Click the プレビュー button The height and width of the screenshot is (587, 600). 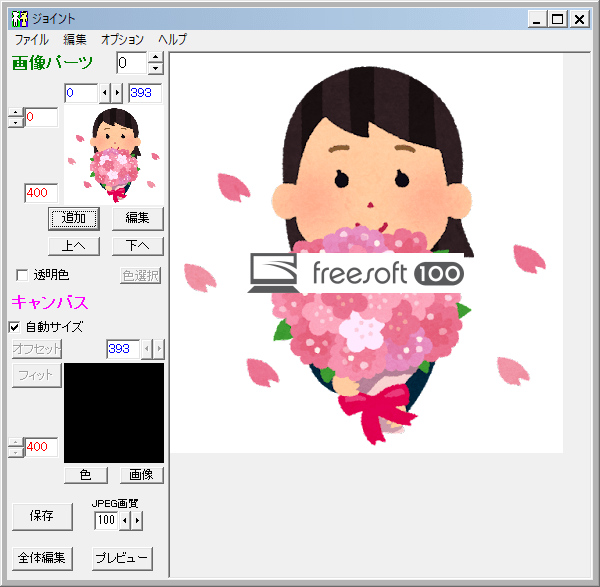pyautogui.click(x=122, y=559)
